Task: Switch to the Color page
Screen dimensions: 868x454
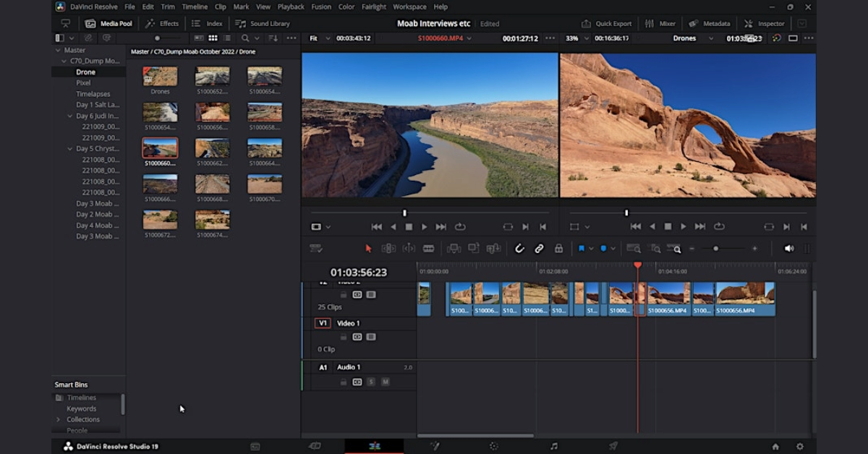Action: [493, 446]
